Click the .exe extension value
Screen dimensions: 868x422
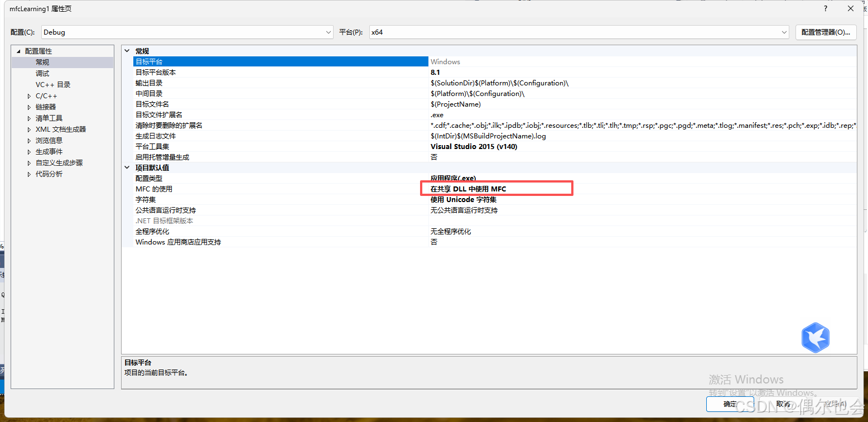(x=437, y=115)
